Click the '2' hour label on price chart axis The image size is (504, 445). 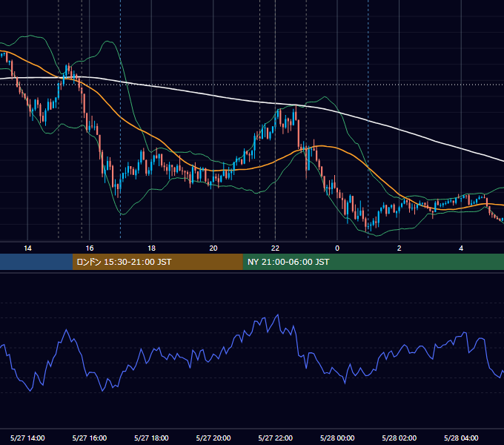(x=399, y=248)
